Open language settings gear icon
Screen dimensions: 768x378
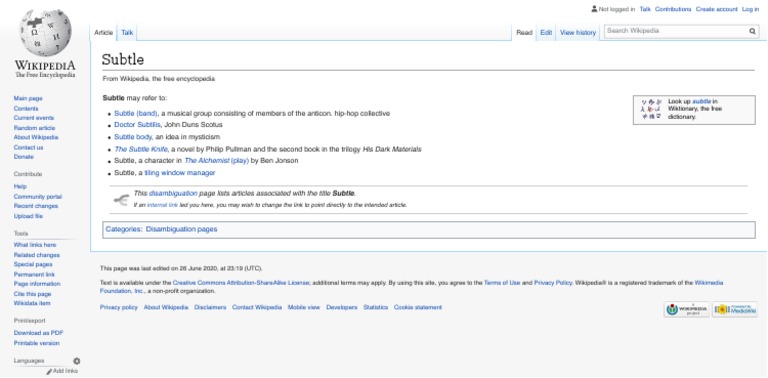pos(76,361)
